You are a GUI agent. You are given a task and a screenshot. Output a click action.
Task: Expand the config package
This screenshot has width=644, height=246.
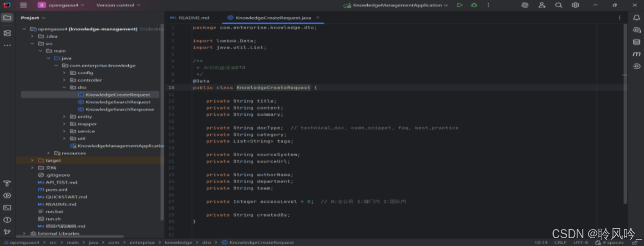click(65, 72)
